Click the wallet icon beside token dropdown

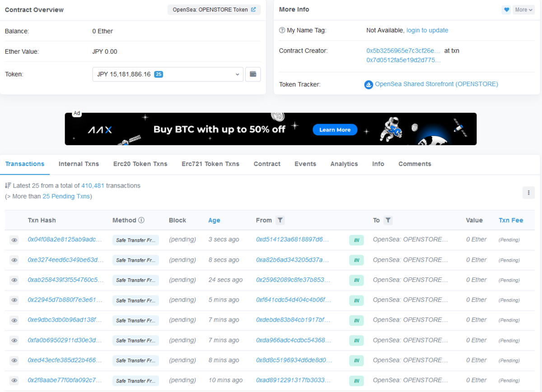[253, 74]
